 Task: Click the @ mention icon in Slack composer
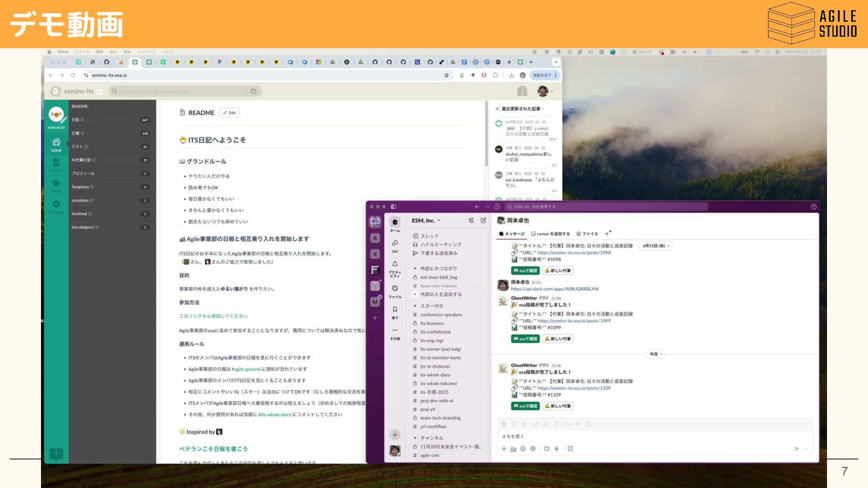tap(533, 449)
